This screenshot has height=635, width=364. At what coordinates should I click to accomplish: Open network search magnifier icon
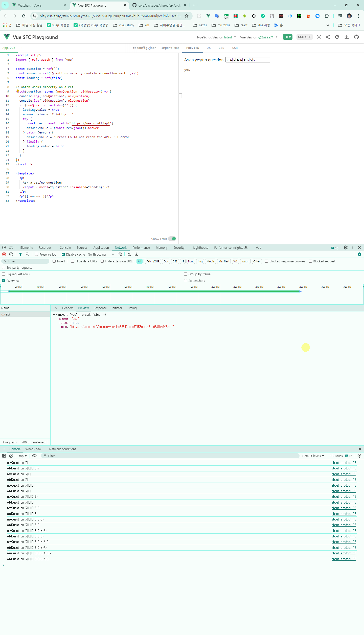pyautogui.click(x=28, y=254)
